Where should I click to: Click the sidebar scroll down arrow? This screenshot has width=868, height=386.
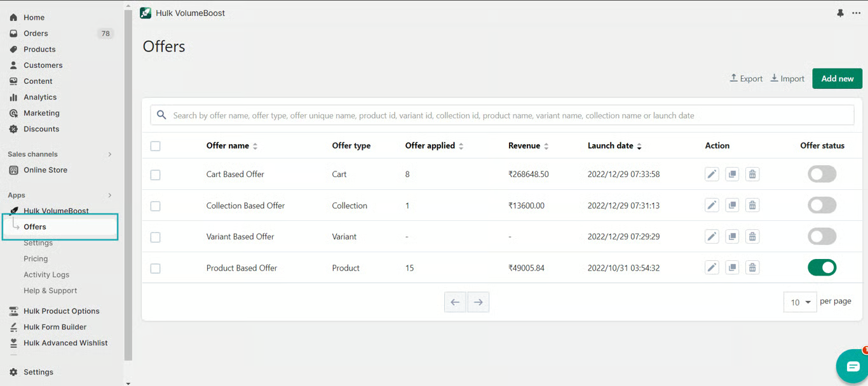pyautogui.click(x=128, y=383)
